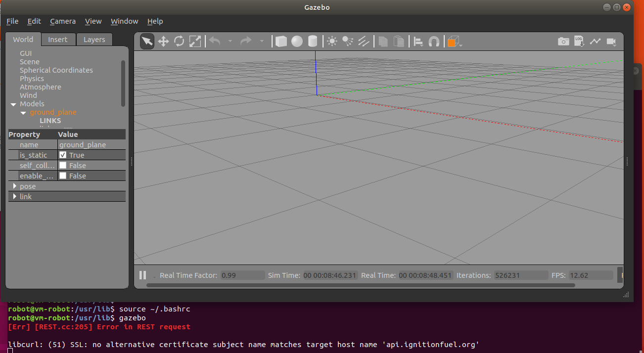
Task: Open step options arrow beside pause
Action: (x=154, y=276)
